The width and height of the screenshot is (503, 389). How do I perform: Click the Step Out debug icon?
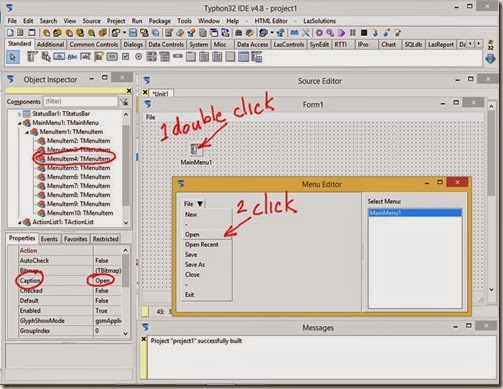[x=398, y=33]
